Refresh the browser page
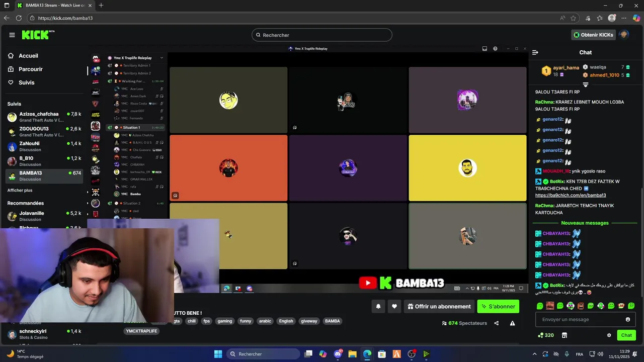The height and width of the screenshot is (362, 644). click(x=19, y=18)
